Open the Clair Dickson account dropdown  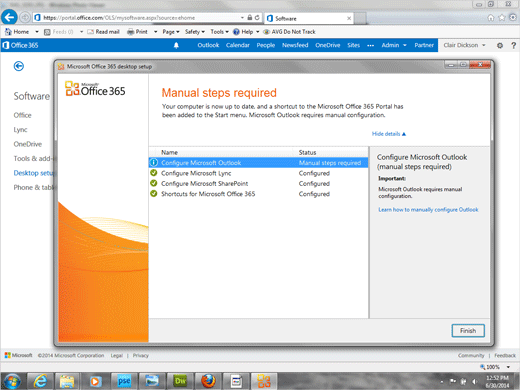[464, 45]
